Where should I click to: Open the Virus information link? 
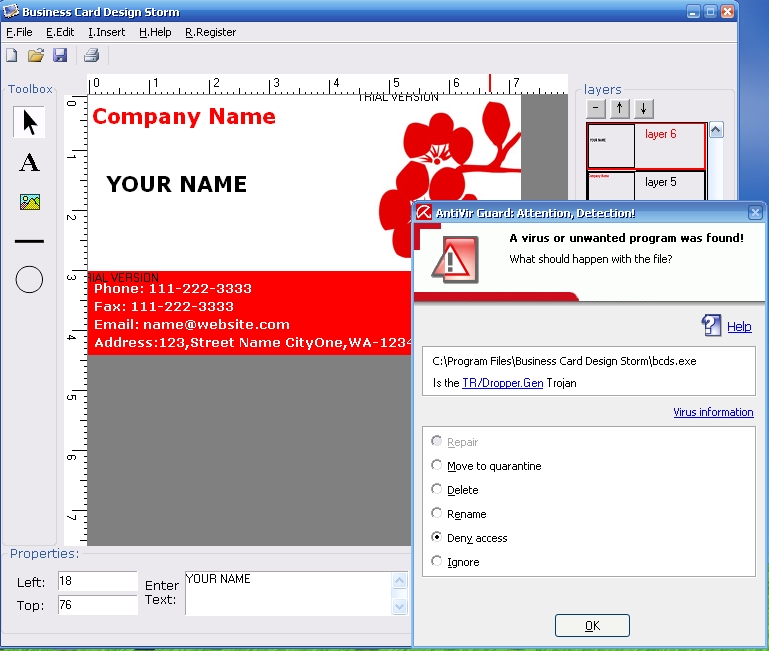[713, 412]
